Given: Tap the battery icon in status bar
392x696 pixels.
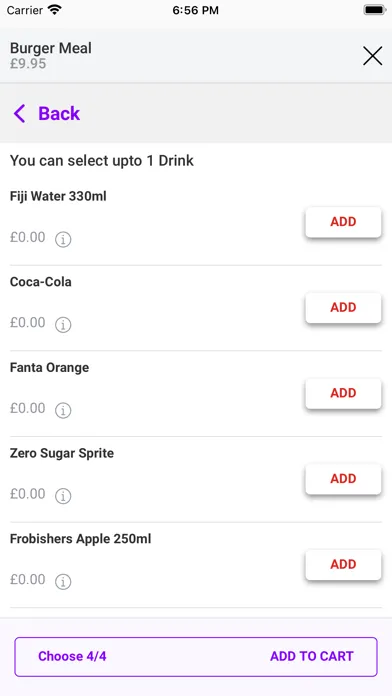Looking at the screenshot, I should click(375, 10).
